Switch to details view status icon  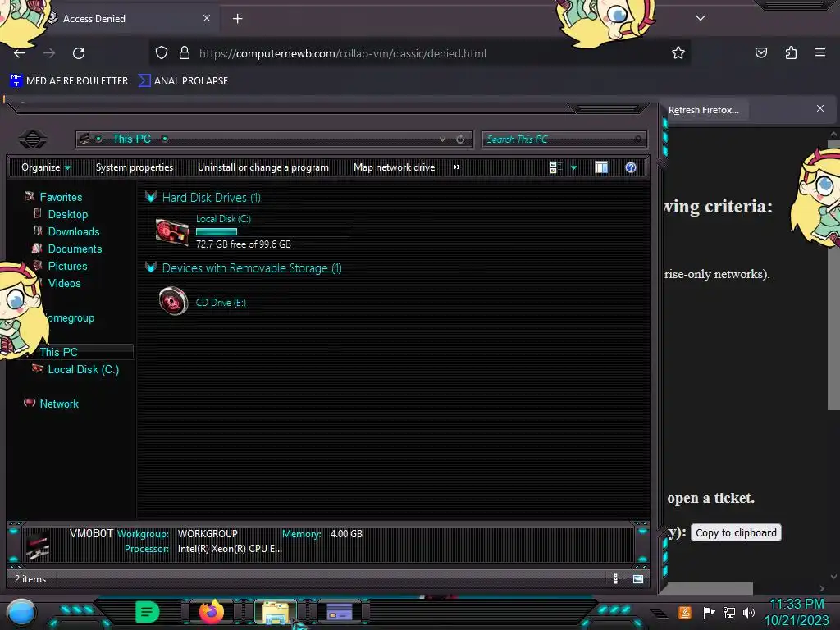(x=615, y=578)
